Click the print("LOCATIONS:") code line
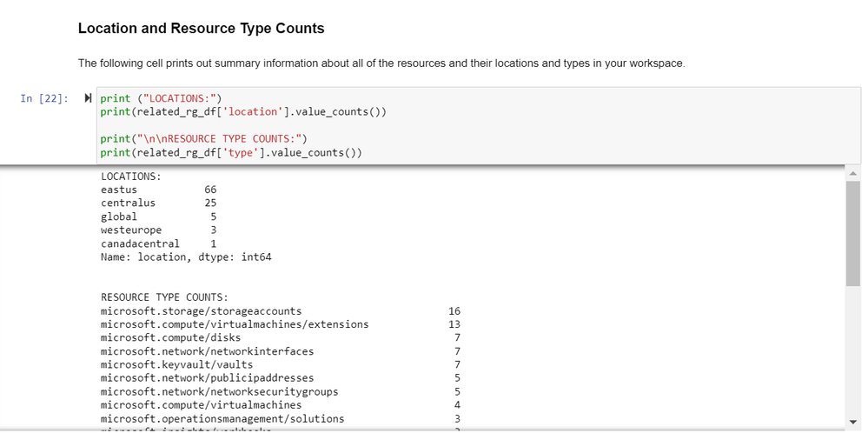 click(x=161, y=98)
